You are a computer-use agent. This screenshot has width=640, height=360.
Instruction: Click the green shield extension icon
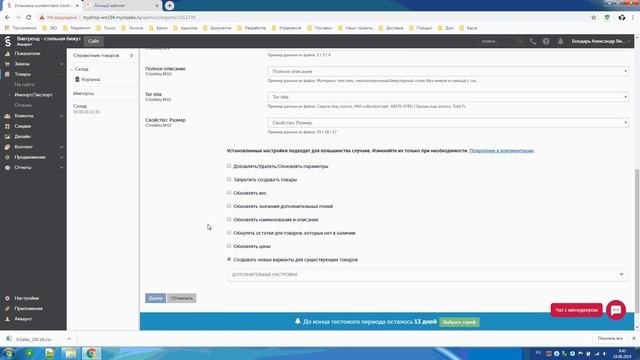tap(607, 18)
